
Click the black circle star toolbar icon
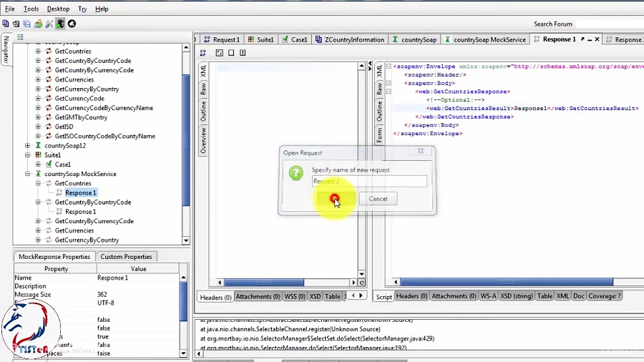tap(72, 24)
